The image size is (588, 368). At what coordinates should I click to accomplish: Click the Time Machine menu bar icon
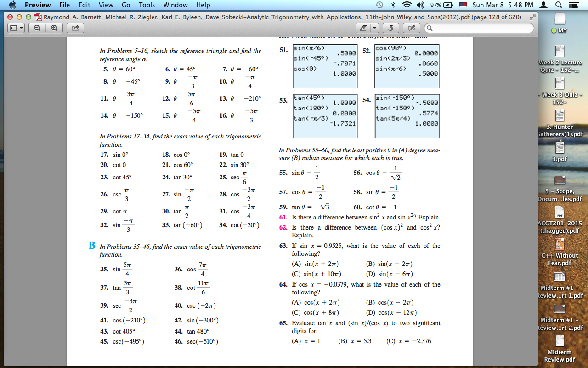pos(380,6)
